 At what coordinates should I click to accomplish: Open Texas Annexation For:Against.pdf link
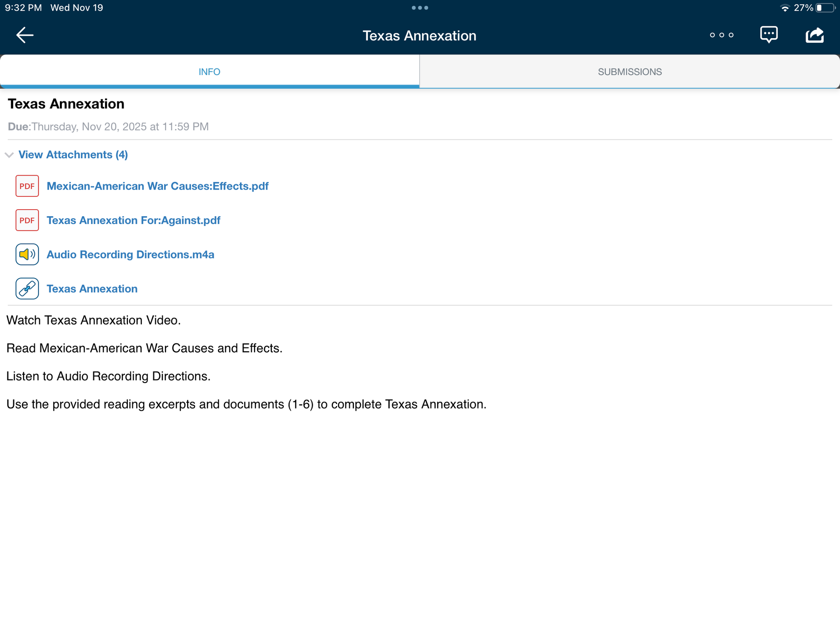click(x=133, y=220)
